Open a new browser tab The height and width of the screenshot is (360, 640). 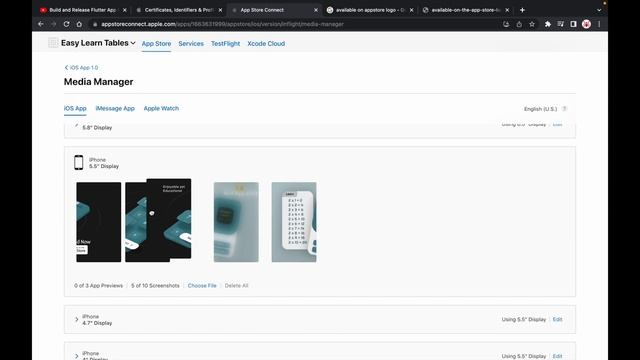click(x=522, y=10)
